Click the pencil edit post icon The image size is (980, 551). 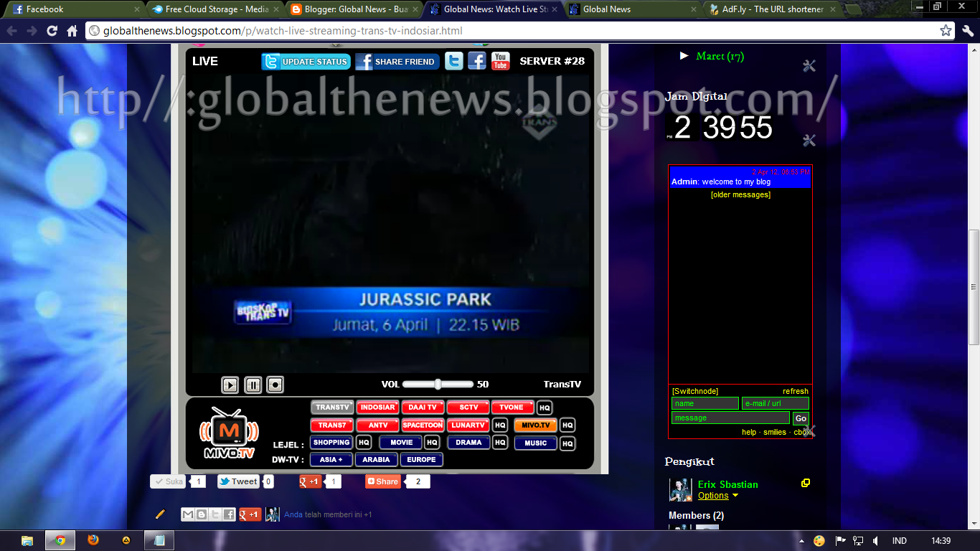(161, 514)
